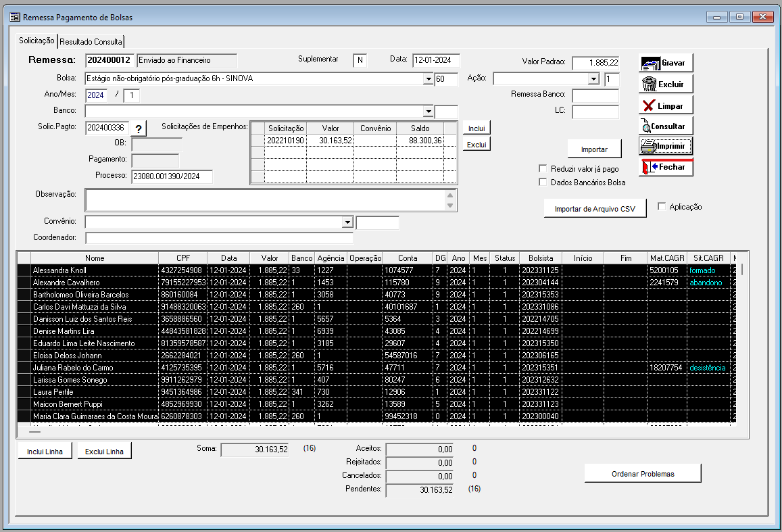Select the Solicitação tab

(x=36, y=41)
